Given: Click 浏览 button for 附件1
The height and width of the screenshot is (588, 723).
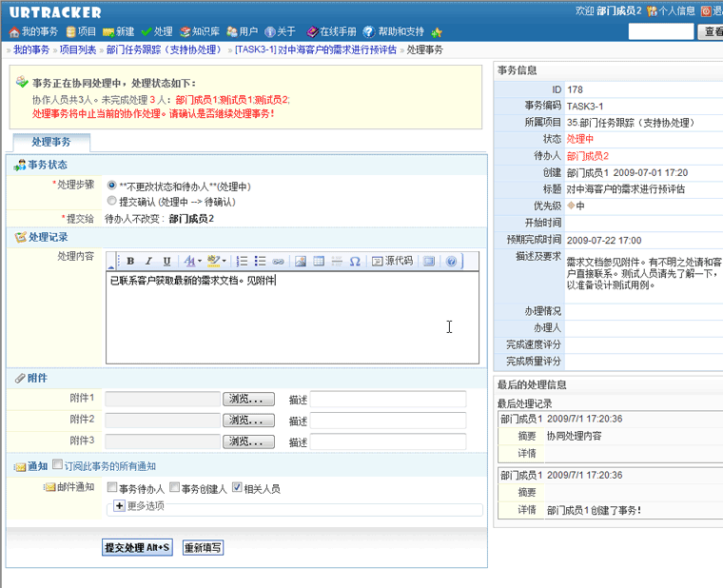Looking at the screenshot, I should pyautogui.click(x=248, y=399).
